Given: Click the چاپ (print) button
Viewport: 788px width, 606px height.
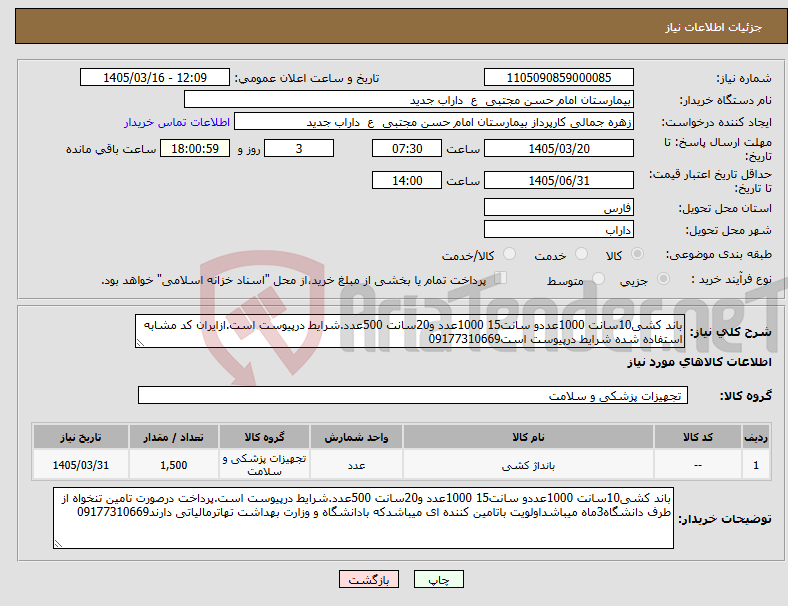Looking at the screenshot, I should pyautogui.click(x=438, y=579).
